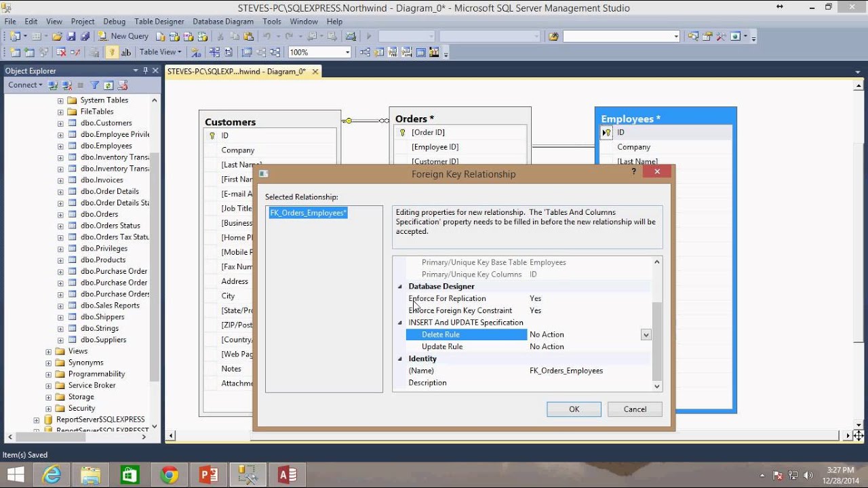Expand the Security folder node
Image resolution: width=868 pixels, height=488 pixels.
[48, 409]
